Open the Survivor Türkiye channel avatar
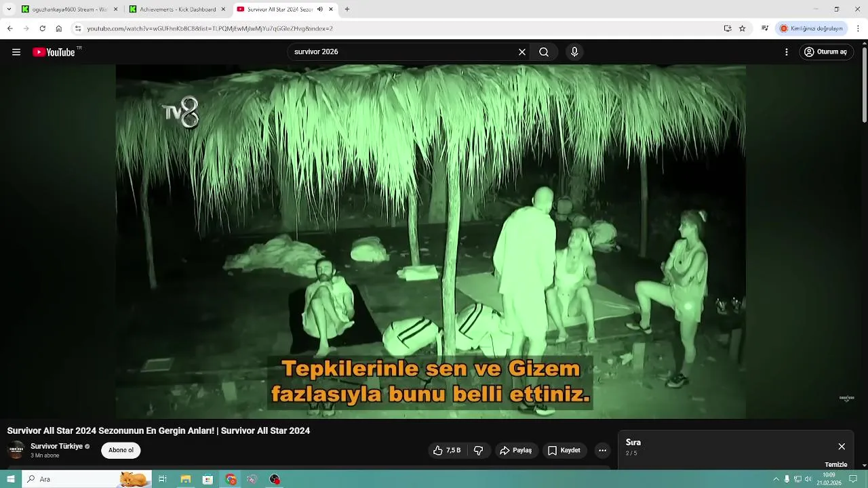This screenshot has width=868, height=488. tap(16, 450)
